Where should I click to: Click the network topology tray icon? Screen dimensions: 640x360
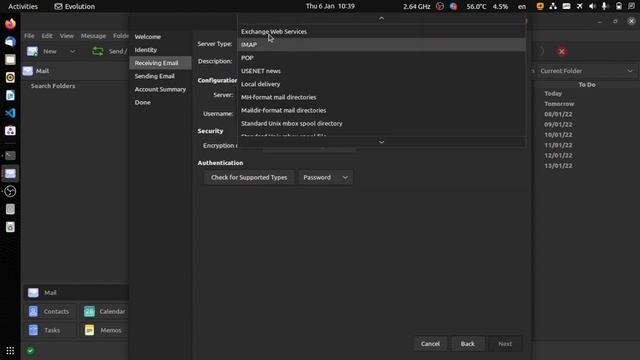[553, 6]
